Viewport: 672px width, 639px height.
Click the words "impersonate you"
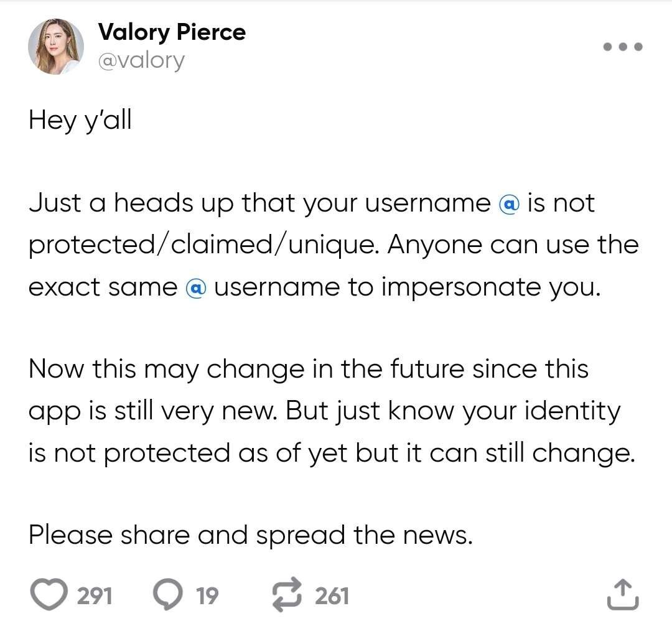point(492,287)
